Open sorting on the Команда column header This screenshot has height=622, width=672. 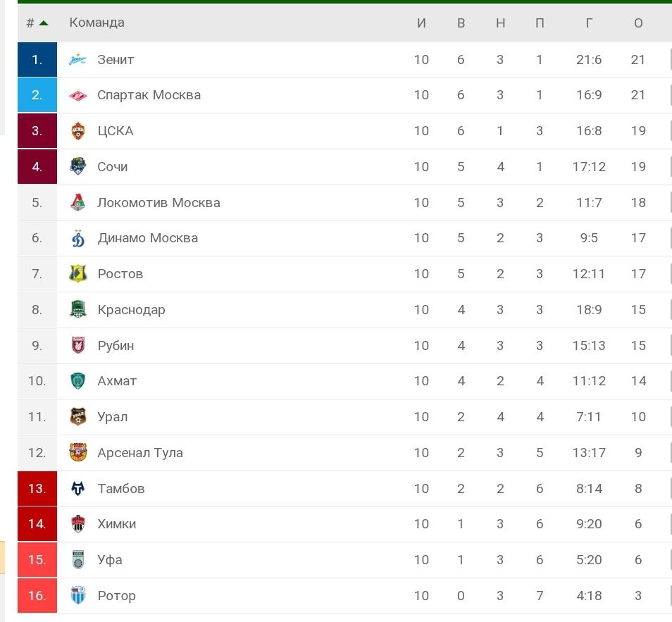pos(96,23)
